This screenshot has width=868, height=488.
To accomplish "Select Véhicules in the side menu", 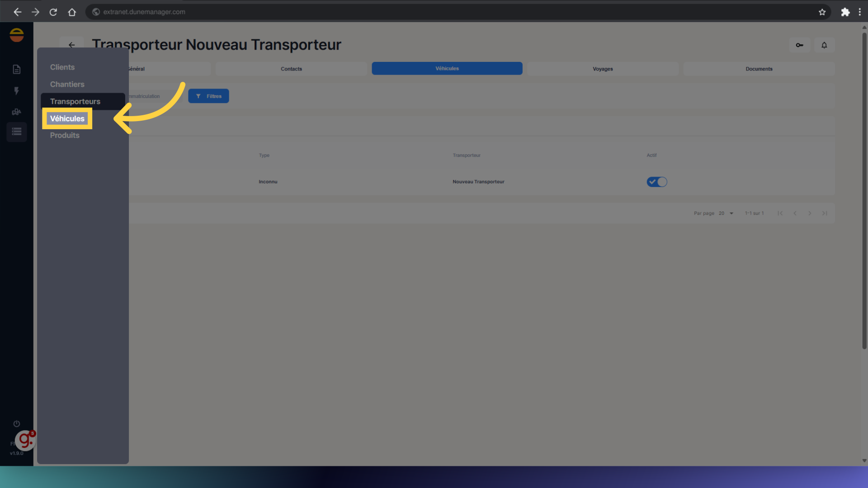I will [x=67, y=118].
